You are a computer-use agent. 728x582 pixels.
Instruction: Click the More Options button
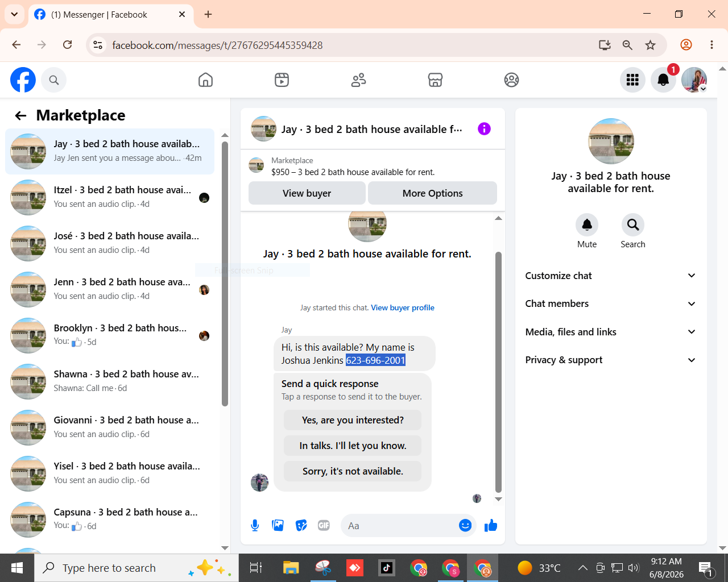tap(432, 193)
